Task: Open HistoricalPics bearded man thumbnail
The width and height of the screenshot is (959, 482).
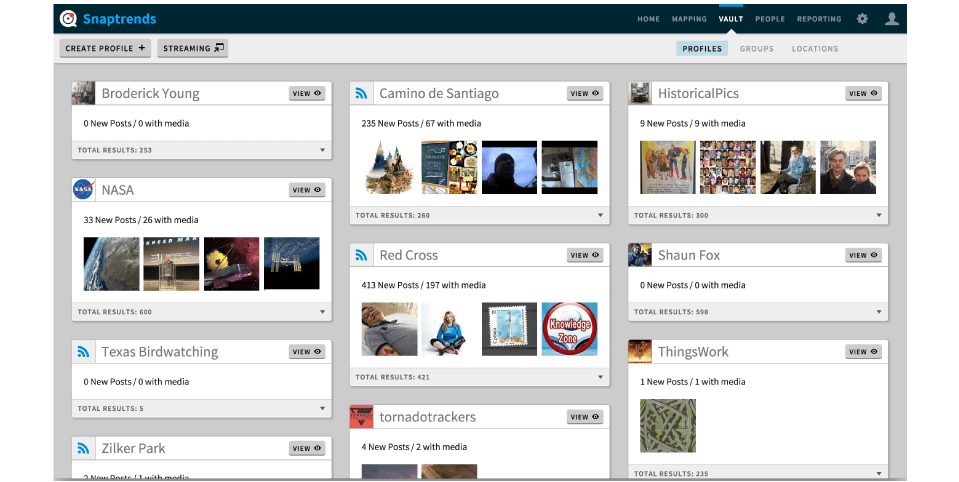Action: click(788, 168)
